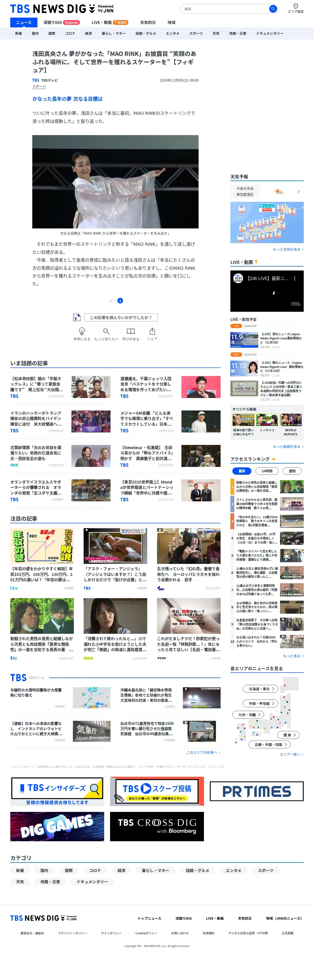The height and width of the screenshot is (980, 314).
Task: Open the weather forecast map of Japan
Action: coord(267,222)
